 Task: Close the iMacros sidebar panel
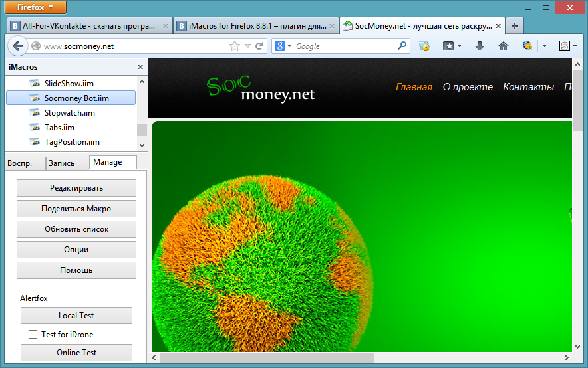pos(140,67)
